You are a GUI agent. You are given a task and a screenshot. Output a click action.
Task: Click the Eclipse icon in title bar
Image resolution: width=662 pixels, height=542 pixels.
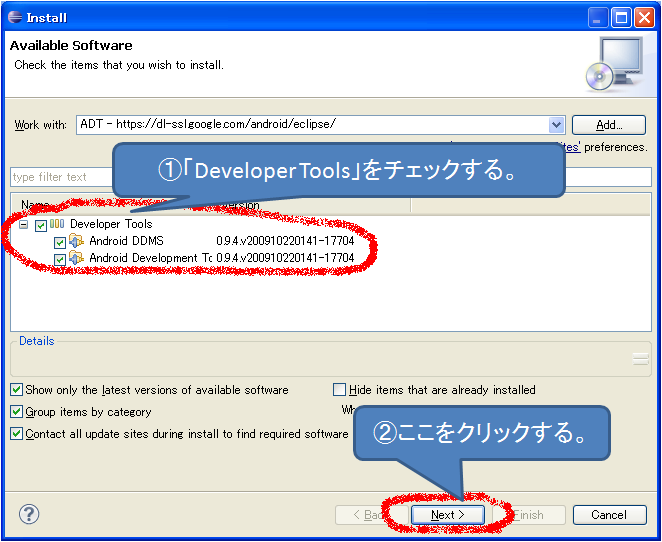(x=15, y=17)
